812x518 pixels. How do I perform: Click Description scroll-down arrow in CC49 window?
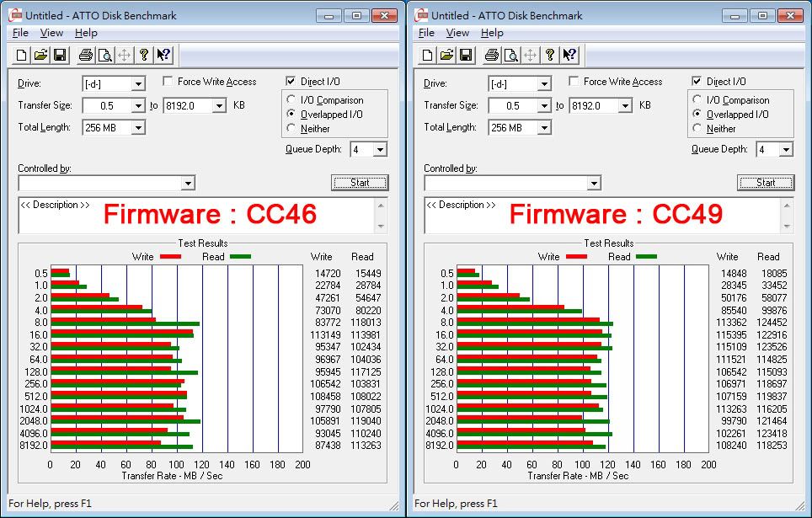click(787, 226)
